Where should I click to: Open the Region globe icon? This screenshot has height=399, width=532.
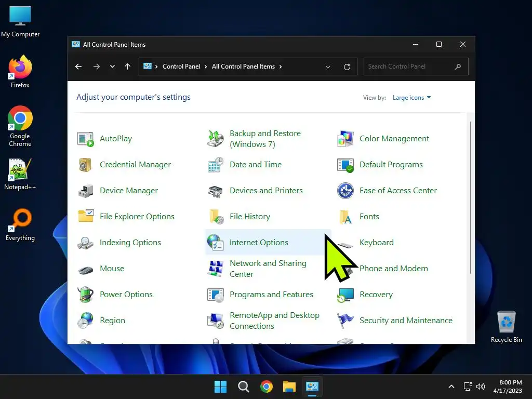85,320
